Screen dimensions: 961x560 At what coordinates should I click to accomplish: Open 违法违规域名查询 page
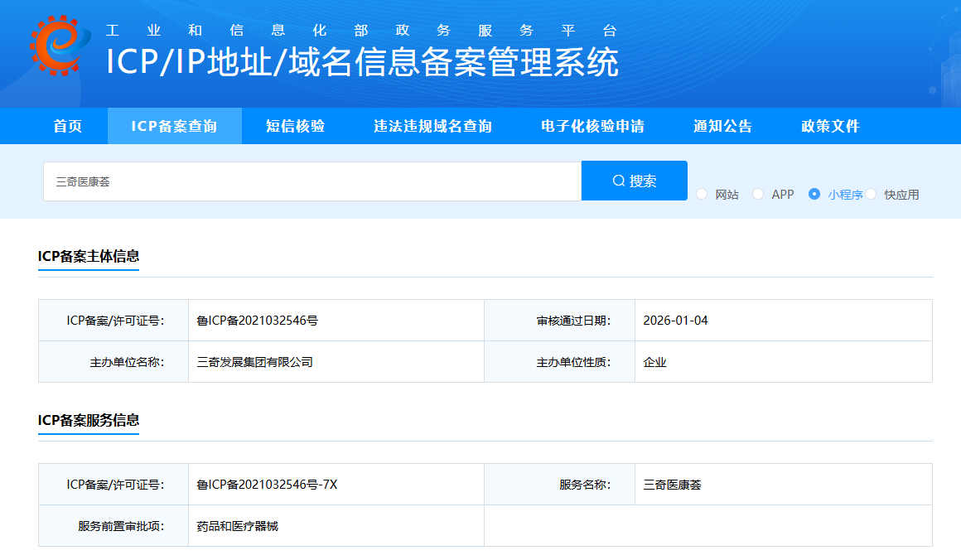(432, 125)
